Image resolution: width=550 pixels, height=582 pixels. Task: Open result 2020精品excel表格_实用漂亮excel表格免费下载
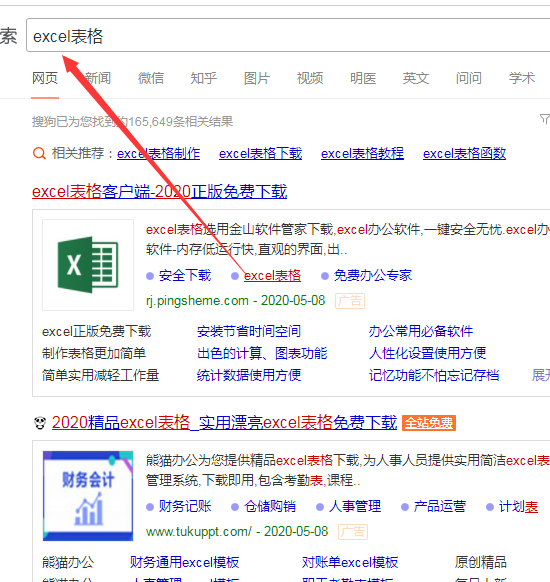click(x=224, y=422)
